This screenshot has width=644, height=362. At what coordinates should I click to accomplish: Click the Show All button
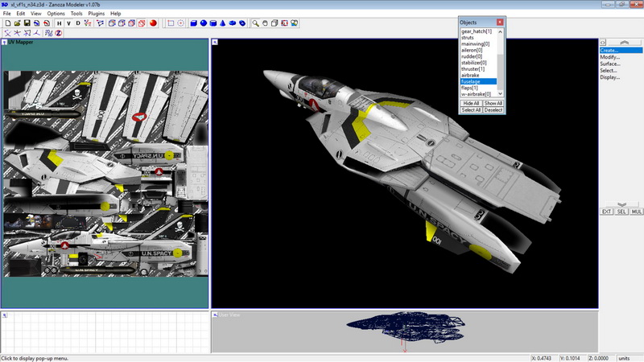493,104
